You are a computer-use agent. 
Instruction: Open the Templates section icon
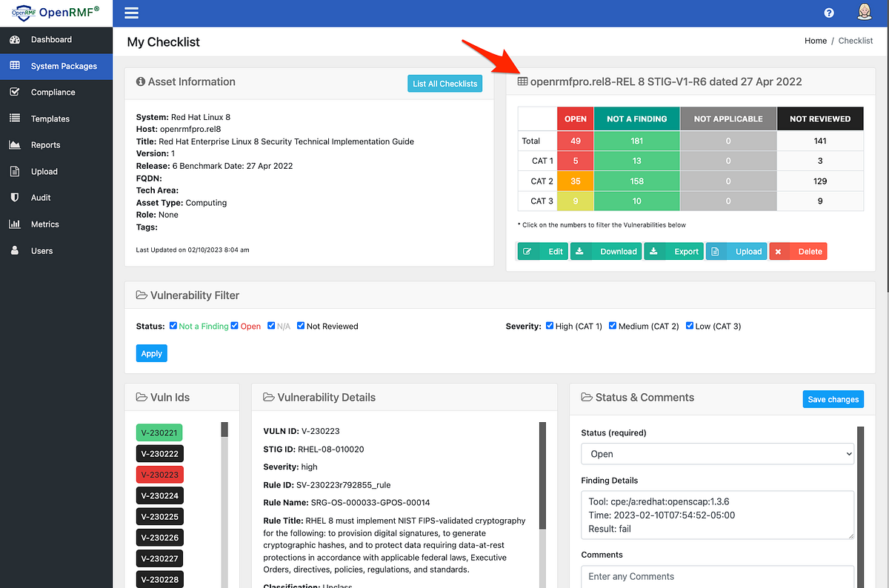point(15,118)
